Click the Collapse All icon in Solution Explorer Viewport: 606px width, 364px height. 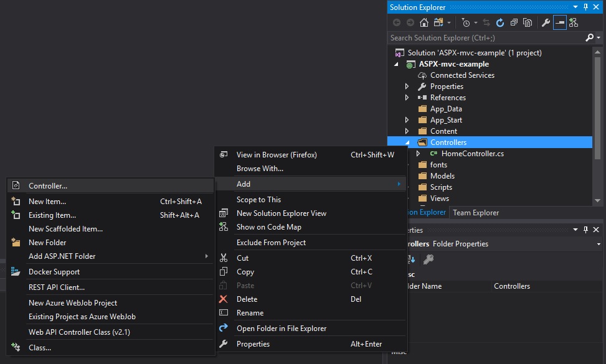[x=514, y=22]
